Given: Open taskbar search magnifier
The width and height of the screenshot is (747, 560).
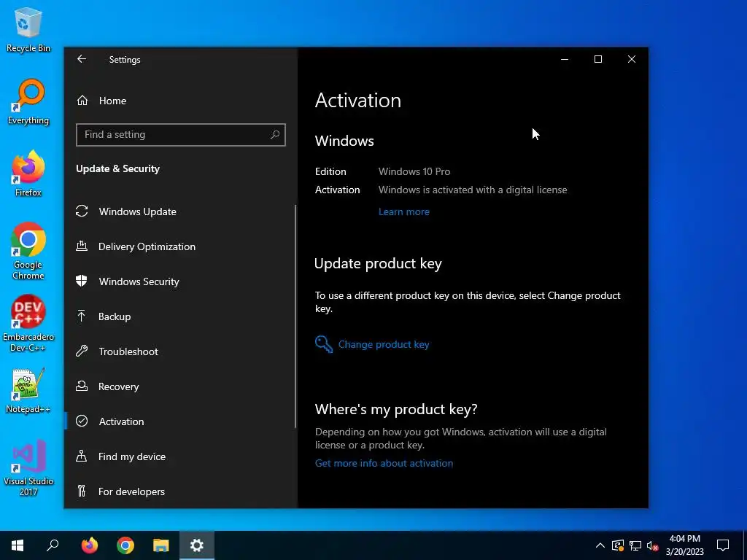Looking at the screenshot, I should tap(53, 545).
